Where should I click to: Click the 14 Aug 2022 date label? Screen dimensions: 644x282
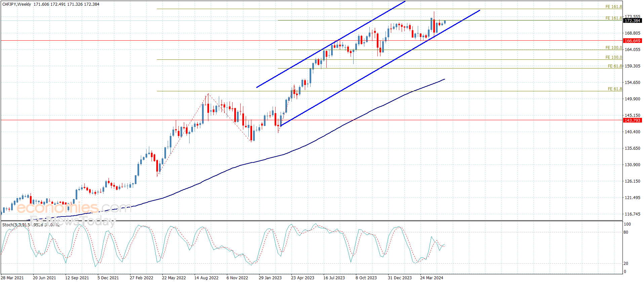206,278
